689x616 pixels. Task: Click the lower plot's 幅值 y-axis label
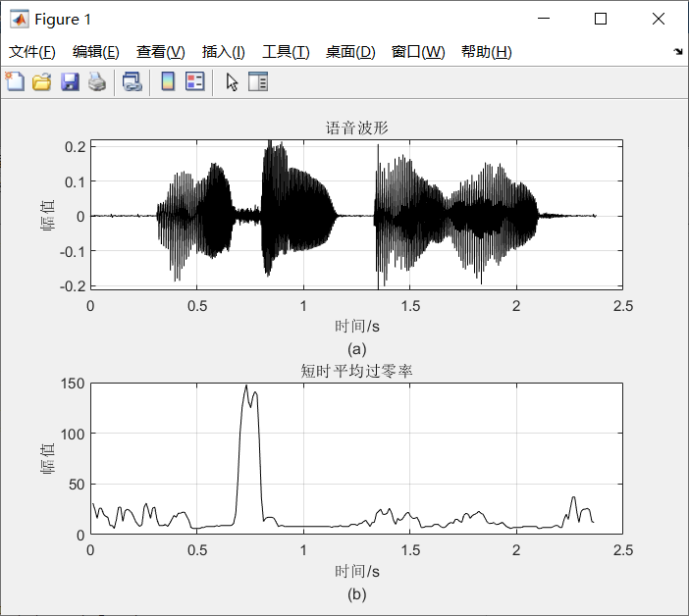pyautogui.click(x=47, y=458)
